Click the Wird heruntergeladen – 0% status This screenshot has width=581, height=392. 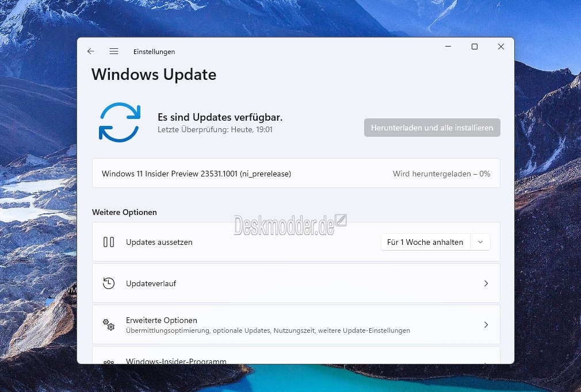(441, 174)
